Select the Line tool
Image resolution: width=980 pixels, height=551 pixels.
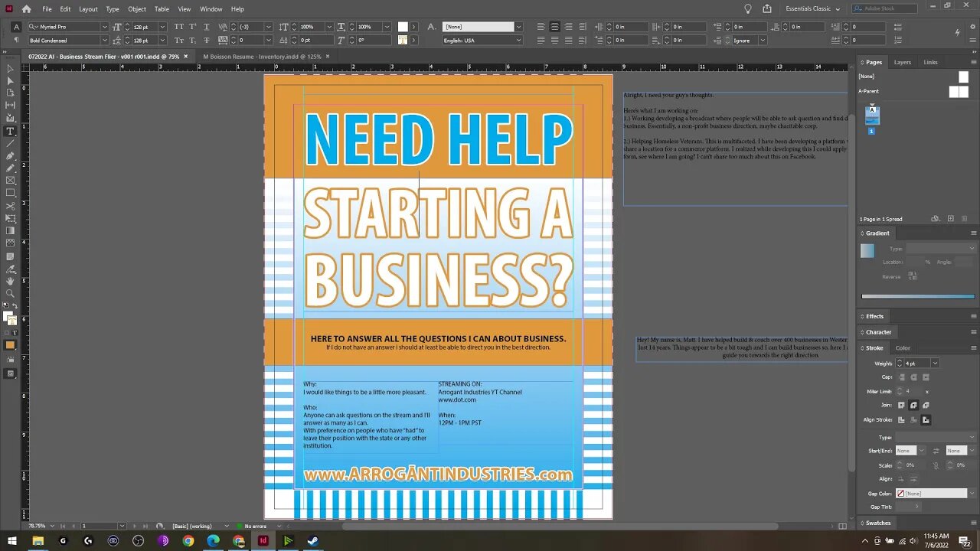(10, 143)
